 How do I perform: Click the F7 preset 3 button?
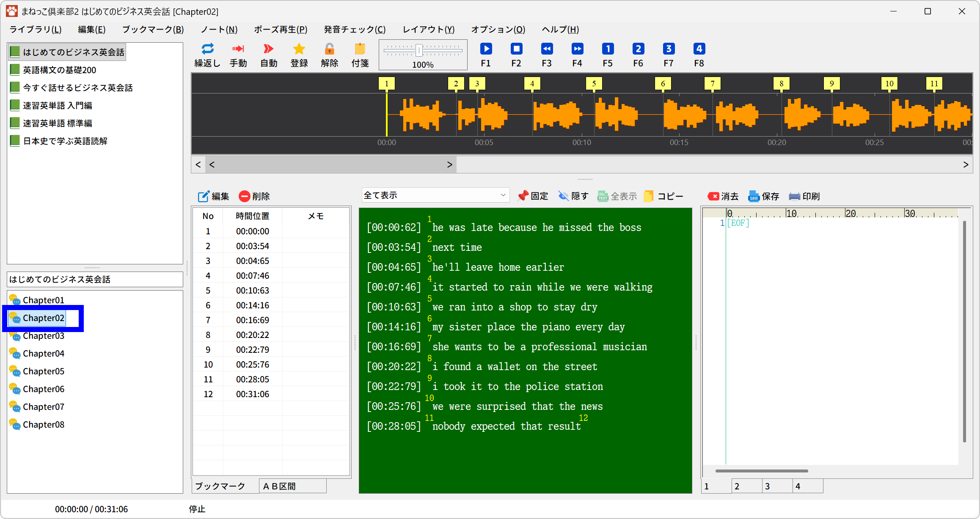(x=669, y=55)
